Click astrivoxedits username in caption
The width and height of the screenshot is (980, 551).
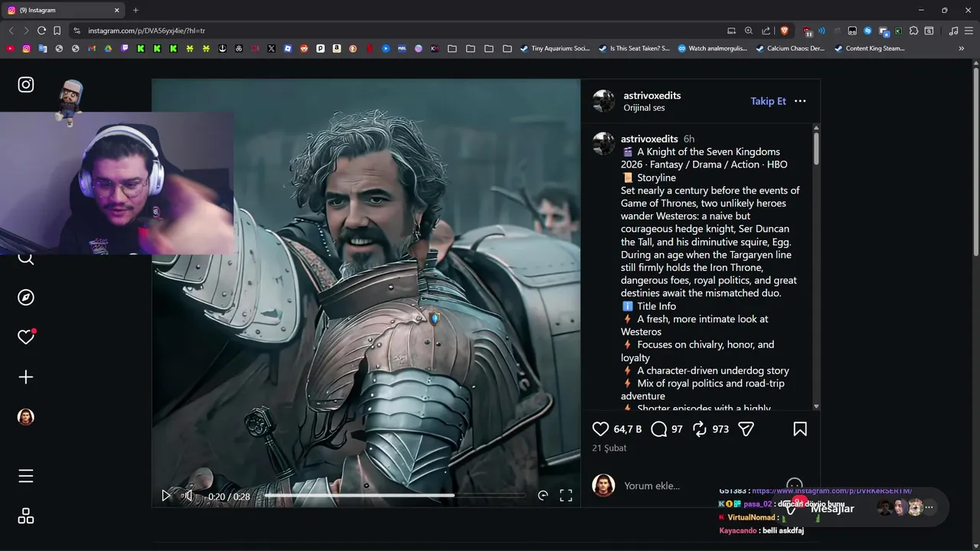tap(649, 139)
